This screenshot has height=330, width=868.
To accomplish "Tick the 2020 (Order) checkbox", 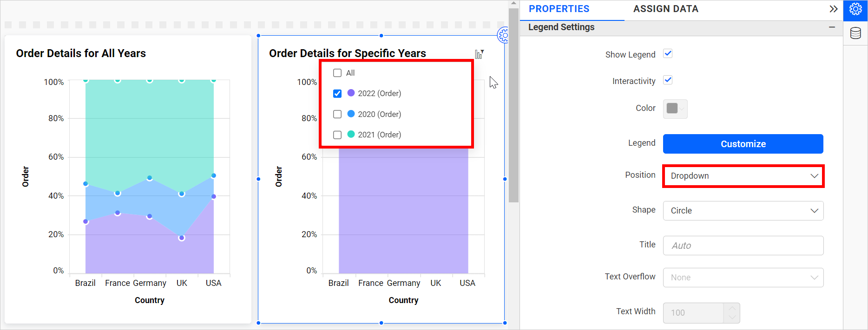I will (337, 114).
